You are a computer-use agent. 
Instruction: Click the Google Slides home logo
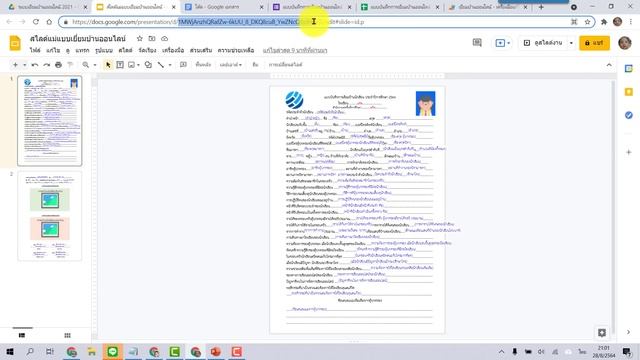15,43
